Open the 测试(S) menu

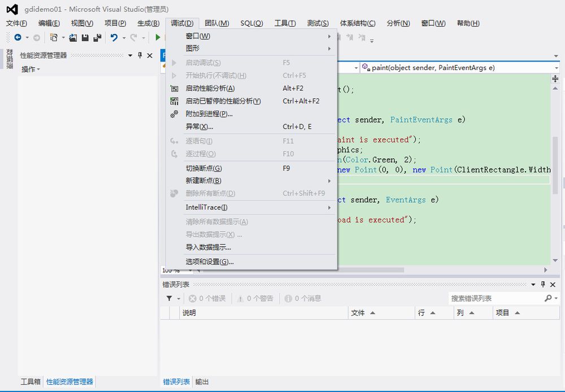(x=318, y=23)
